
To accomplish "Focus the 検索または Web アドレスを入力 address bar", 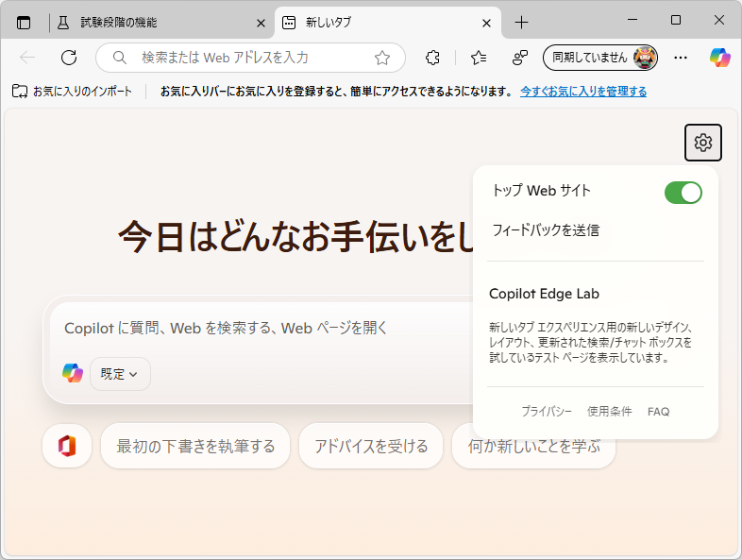I will click(x=250, y=58).
